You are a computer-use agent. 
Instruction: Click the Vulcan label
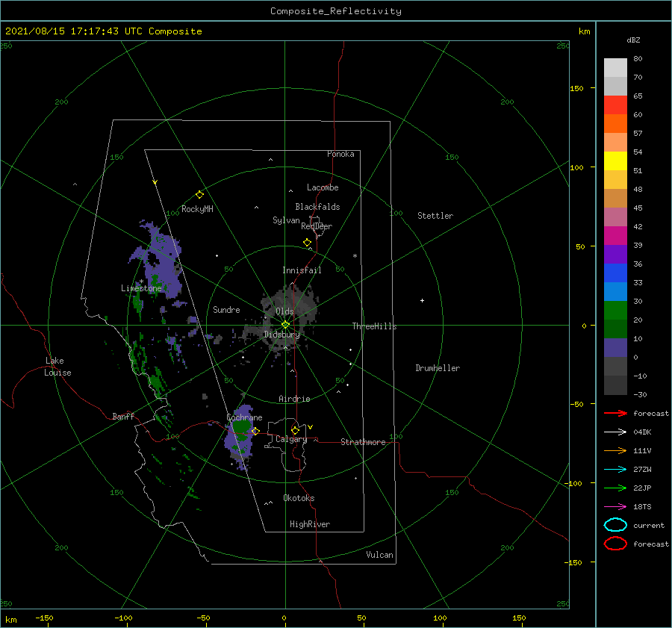[x=380, y=555]
